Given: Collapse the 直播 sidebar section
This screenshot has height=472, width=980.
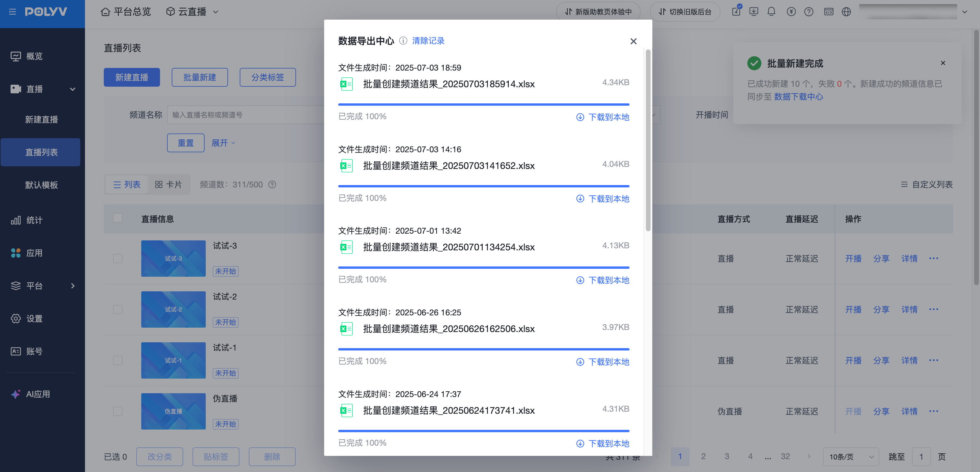Looking at the screenshot, I should click(x=73, y=89).
